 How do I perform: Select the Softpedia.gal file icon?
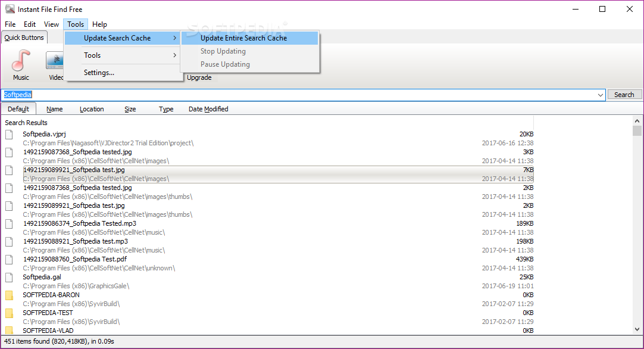[9, 278]
